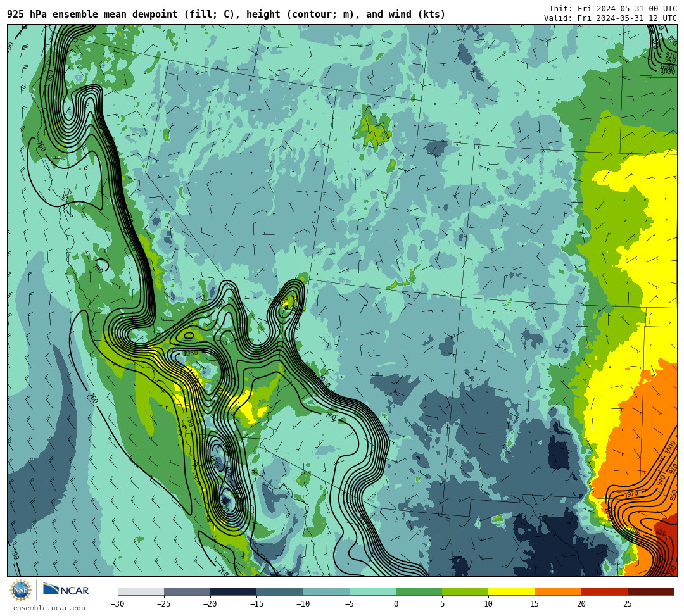The image size is (684, 616).
Task: Pick the muted teal -10 to -5 colorbar swatch
Action: pos(326,591)
